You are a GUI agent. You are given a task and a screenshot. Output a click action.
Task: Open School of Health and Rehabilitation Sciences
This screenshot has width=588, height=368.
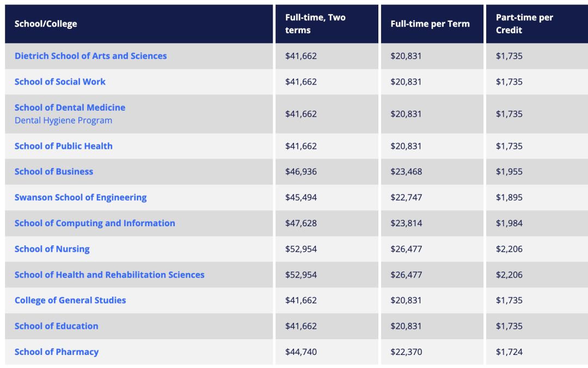click(109, 275)
